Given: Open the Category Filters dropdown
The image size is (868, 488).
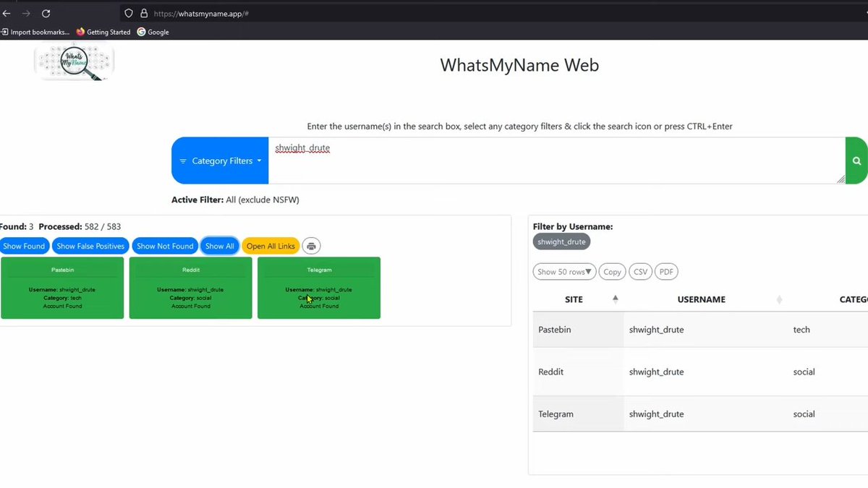Looking at the screenshot, I should [220, 160].
